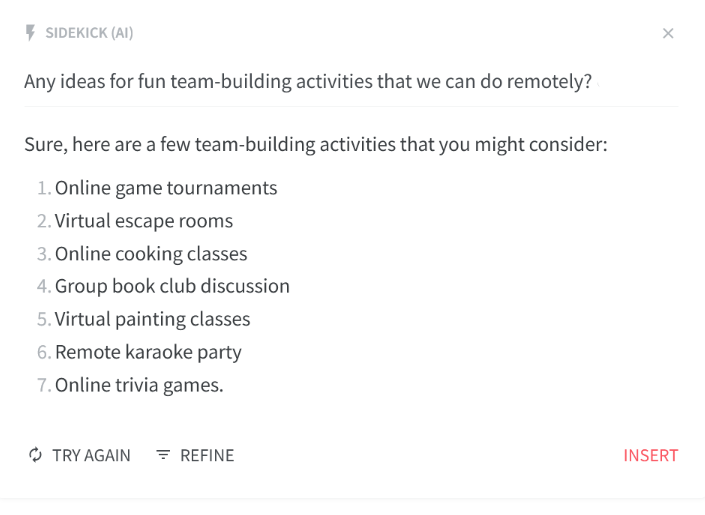Click the "Sure, here are a few" intro line

[x=315, y=145]
